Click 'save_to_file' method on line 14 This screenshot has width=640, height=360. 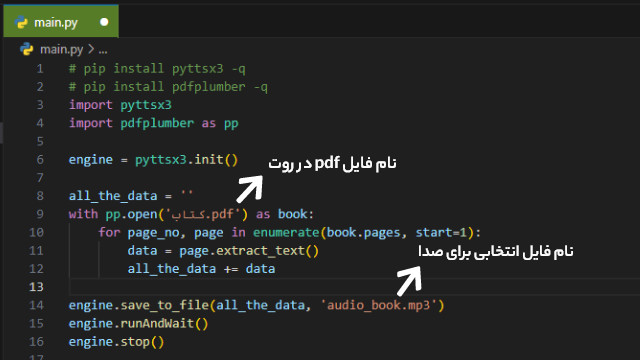coord(165,305)
